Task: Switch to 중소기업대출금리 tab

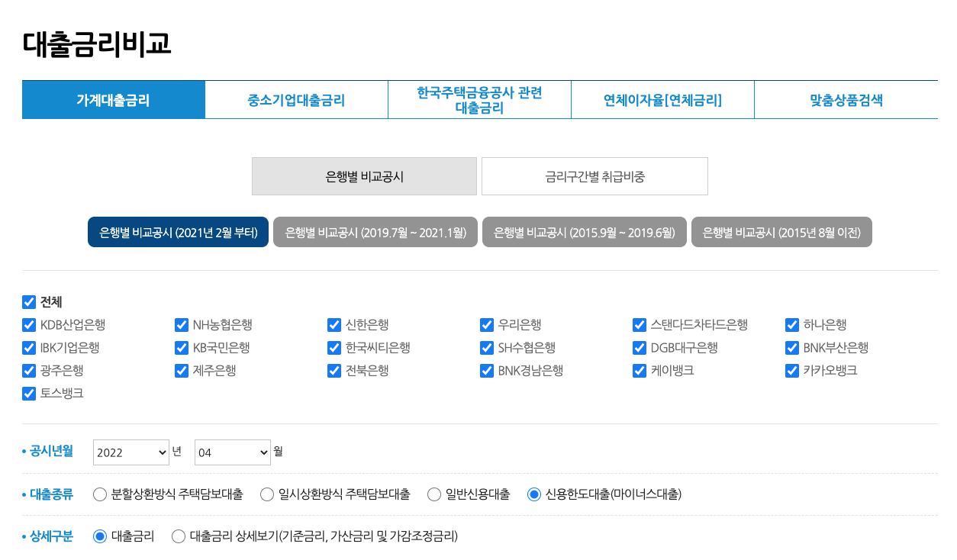Action: 296,100
